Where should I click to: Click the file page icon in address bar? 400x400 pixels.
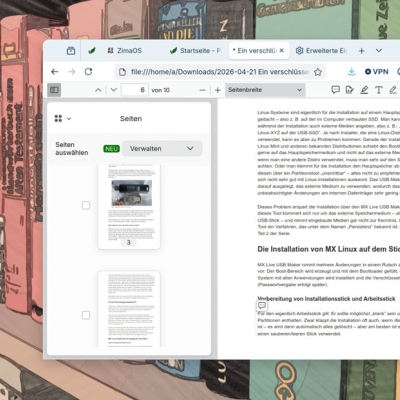pyautogui.click(x=123, y=72)
